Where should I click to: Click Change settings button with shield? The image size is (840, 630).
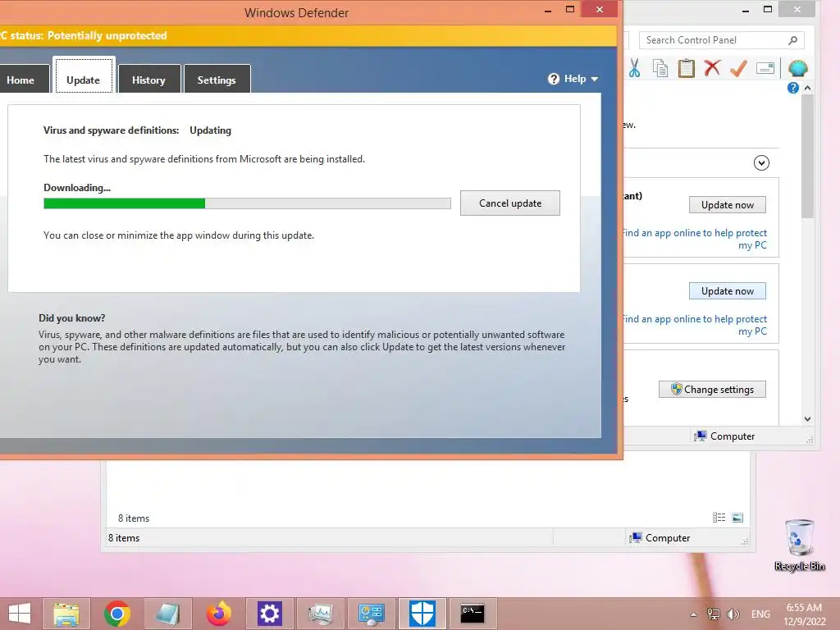(712, 390)
